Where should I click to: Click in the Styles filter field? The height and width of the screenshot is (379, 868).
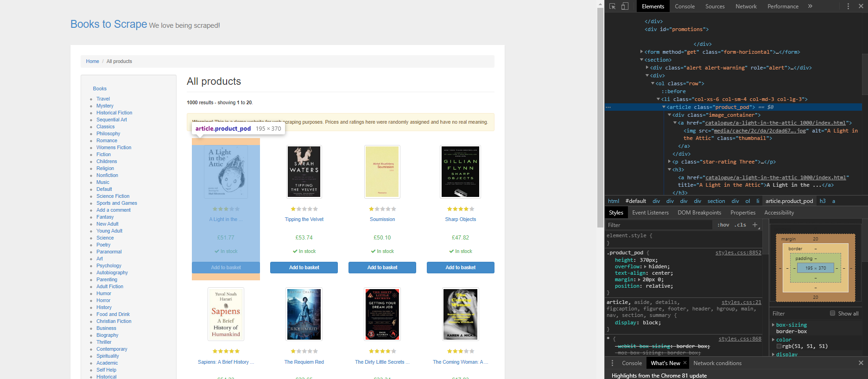point(659,225)
